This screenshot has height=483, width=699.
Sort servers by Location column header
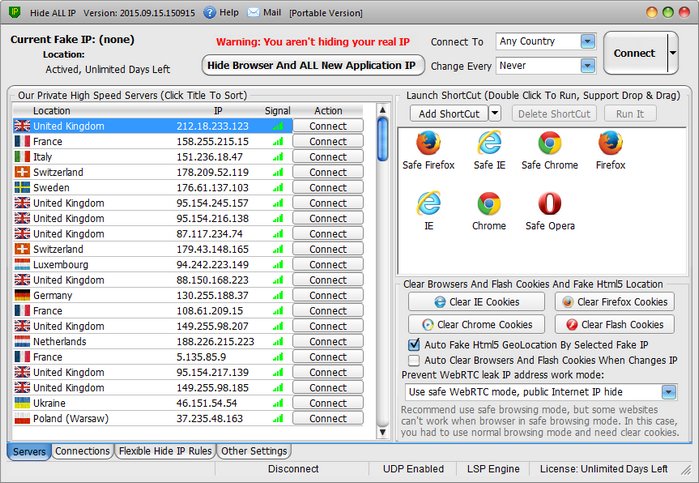click(51, 111)
